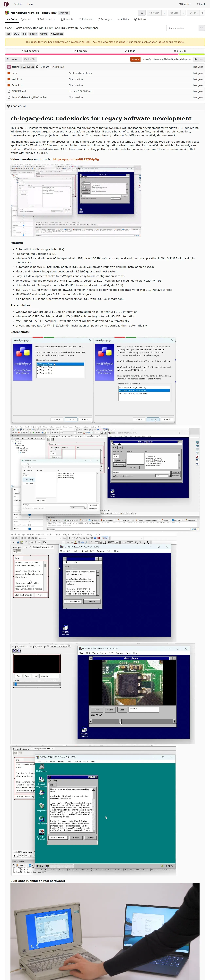Open the Help link in header
The height and width of the screenshot is (980, 210).
pyautogui.click(x=30, y=4)
